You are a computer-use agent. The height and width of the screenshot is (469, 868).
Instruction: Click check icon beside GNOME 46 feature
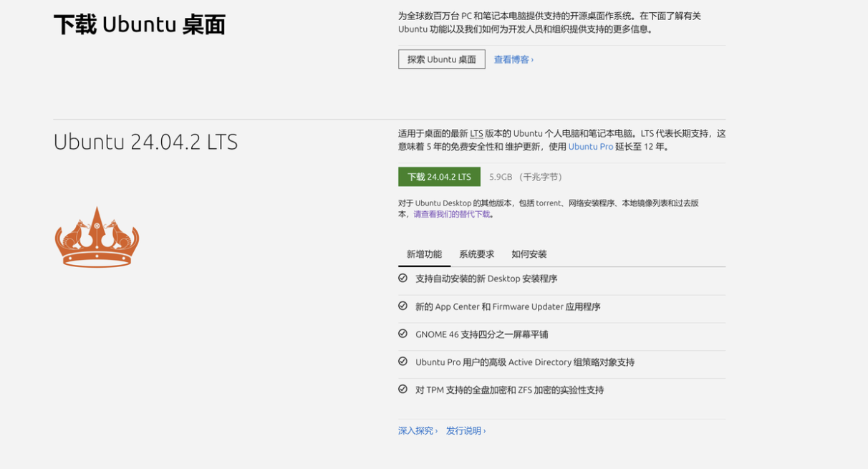point(402,334)
